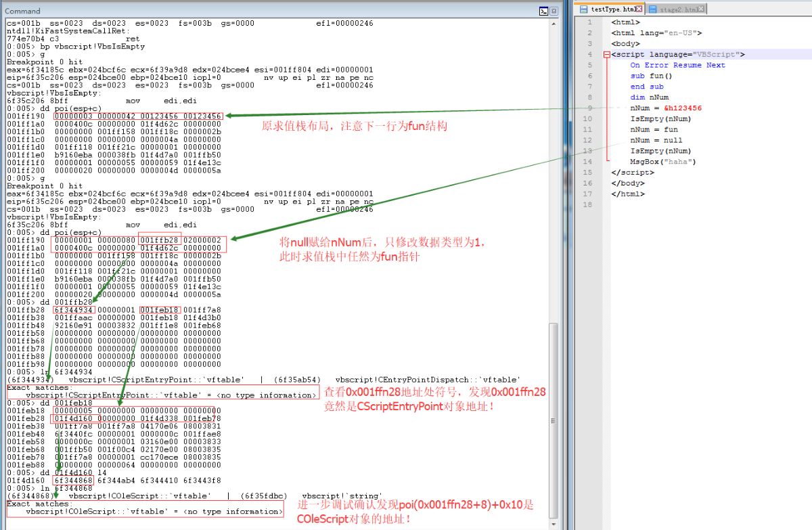Click the 'dd 01f4d160 l4' command line
The width and height of the screenshot is (812, 530).
pyautogui.click(x=56, y=472)
